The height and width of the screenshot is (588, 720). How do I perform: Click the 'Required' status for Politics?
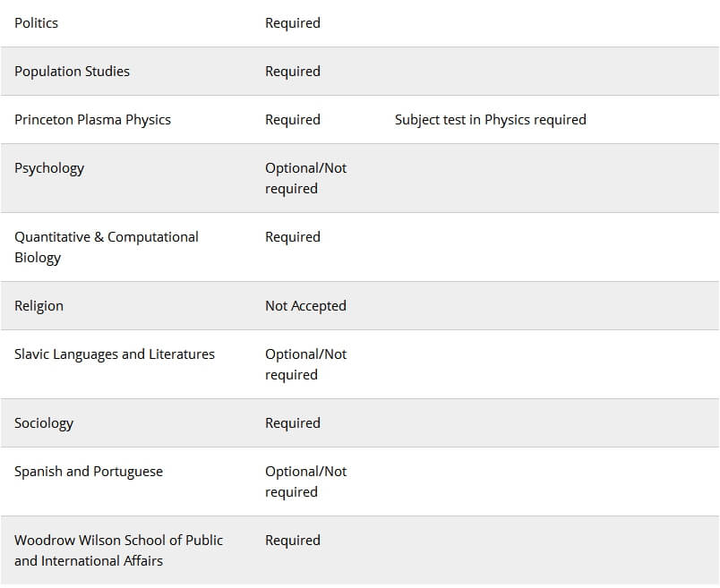click(293, 23)
